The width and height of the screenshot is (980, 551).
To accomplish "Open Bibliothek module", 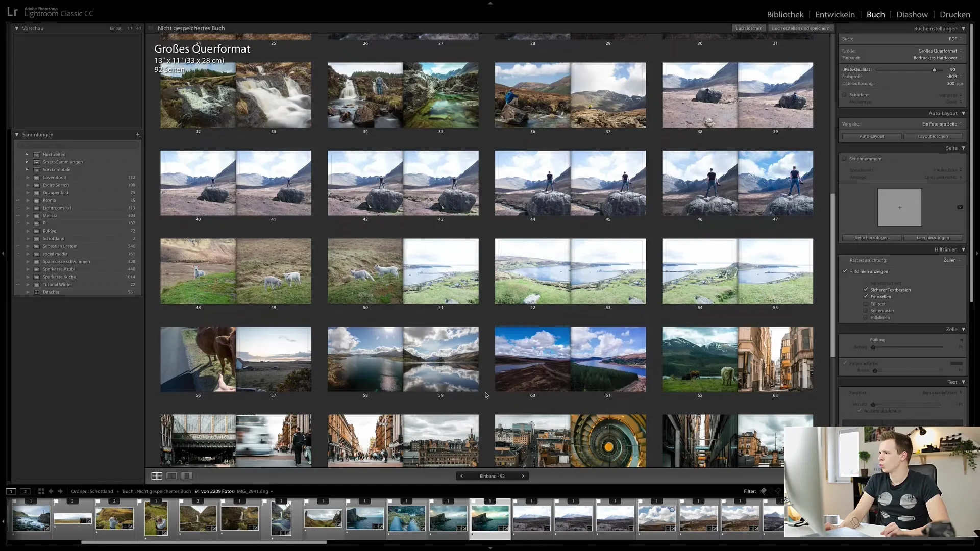I will click(785, 14).
